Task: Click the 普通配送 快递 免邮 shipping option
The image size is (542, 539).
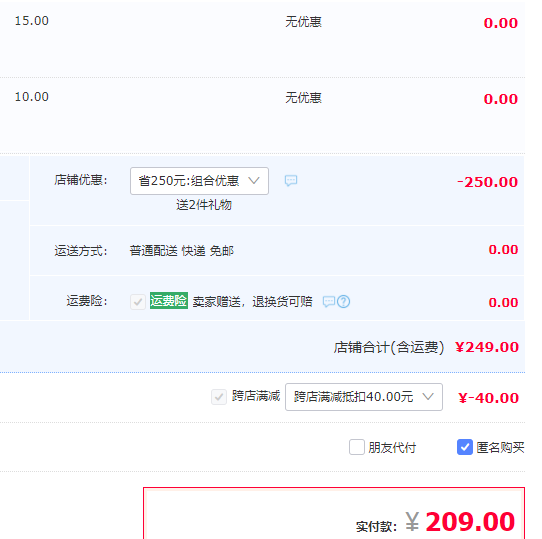Action: pos(182,251)
